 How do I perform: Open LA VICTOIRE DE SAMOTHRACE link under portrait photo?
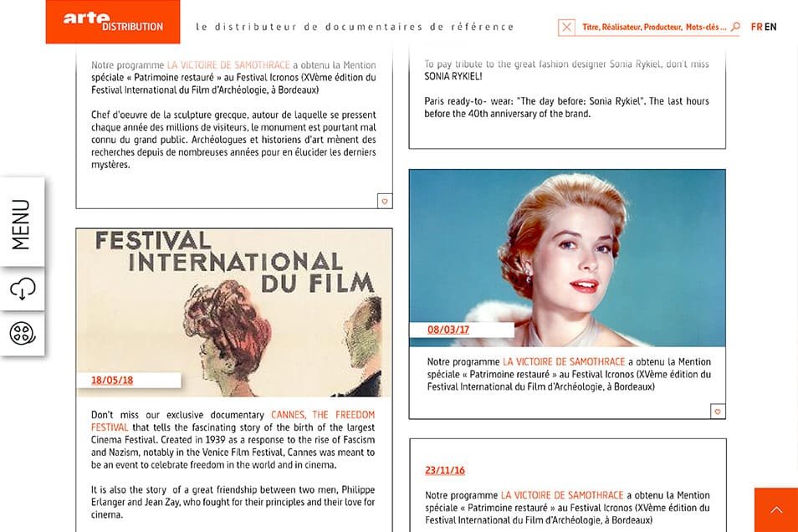click(564, 362)
